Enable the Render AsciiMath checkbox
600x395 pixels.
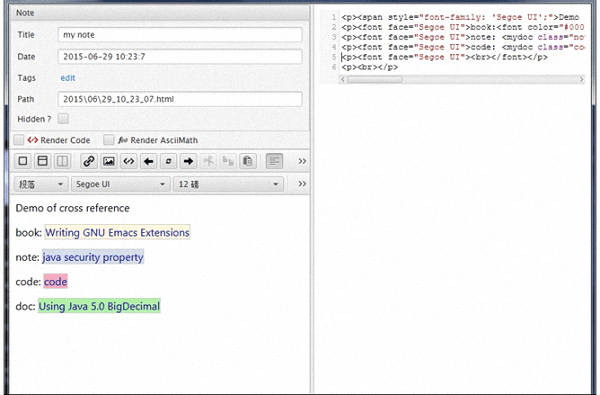109,140
